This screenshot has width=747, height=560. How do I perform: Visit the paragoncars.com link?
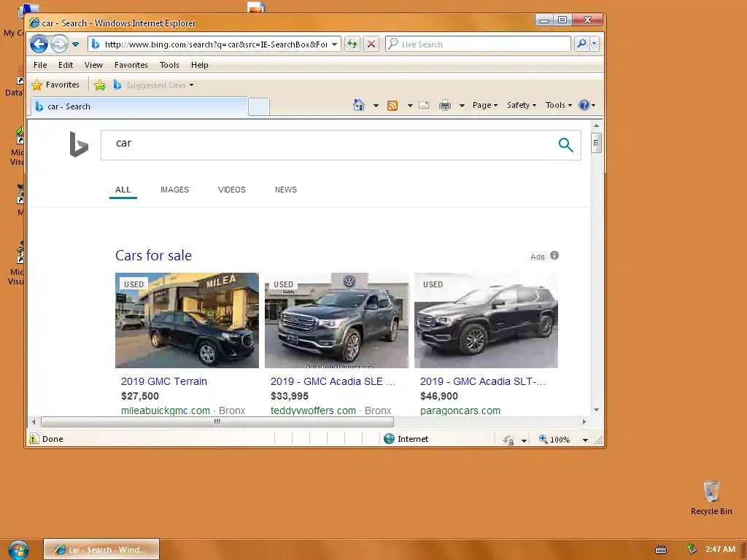click(x=460, y=411)
